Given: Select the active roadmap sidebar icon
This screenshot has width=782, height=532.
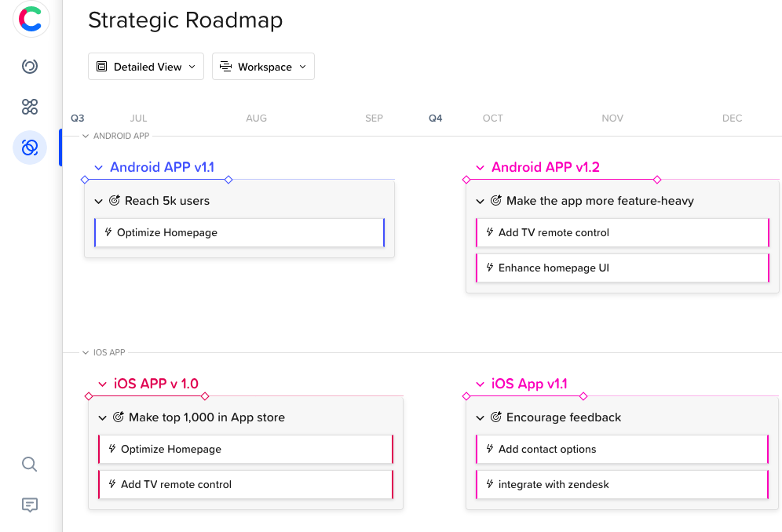Looking at the screenshot, I should coord(30,148).
